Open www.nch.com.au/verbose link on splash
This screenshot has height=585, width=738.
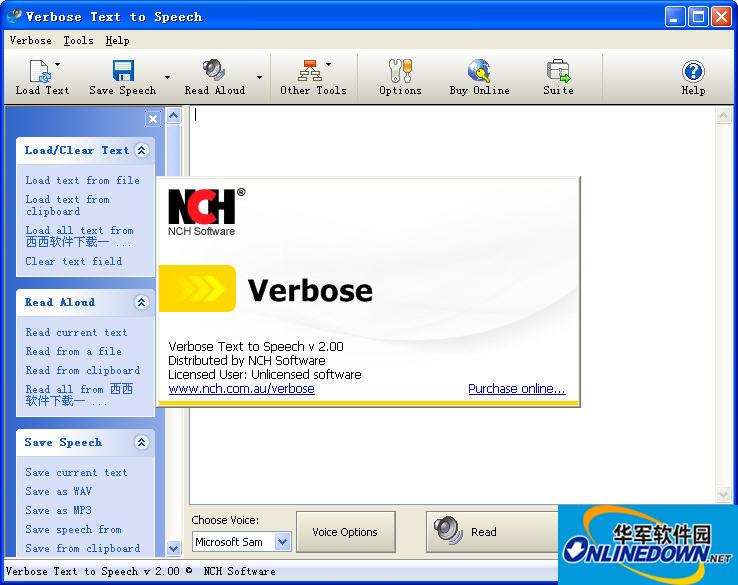click(x=241, y=389)
